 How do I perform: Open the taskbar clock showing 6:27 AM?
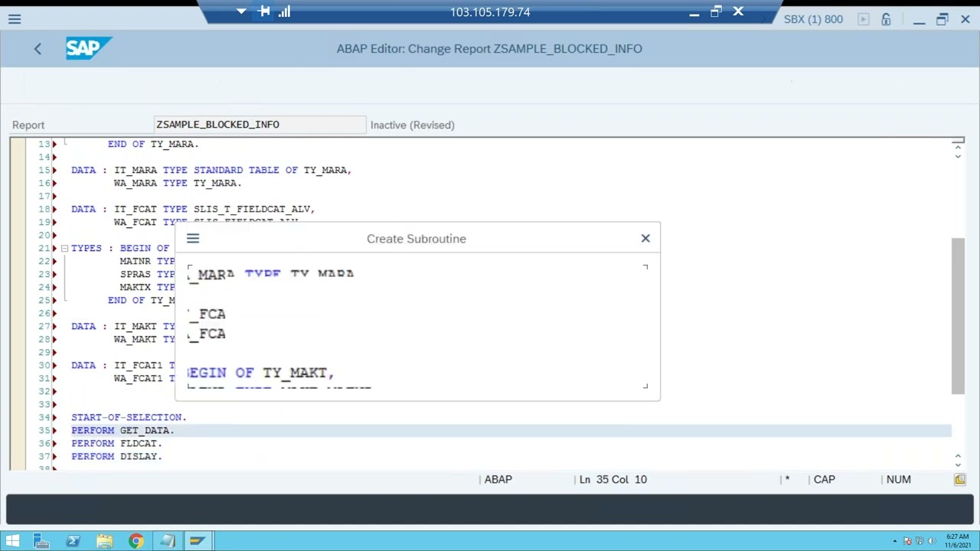click(958, 541)
